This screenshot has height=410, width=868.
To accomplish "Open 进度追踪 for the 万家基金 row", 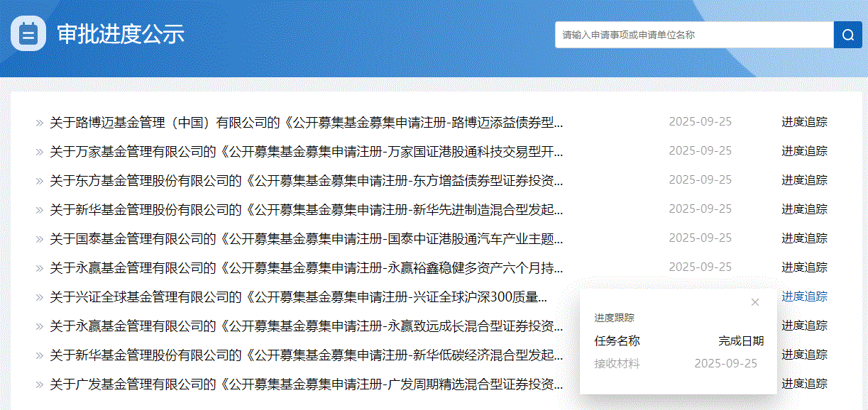I will (x=804, y=151).
